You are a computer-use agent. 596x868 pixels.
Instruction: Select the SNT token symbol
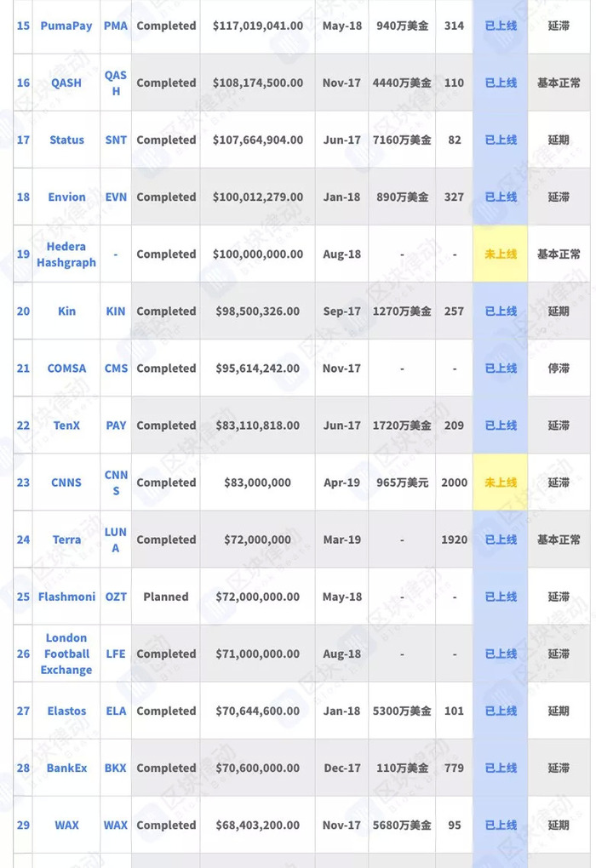tap(116, 140)
